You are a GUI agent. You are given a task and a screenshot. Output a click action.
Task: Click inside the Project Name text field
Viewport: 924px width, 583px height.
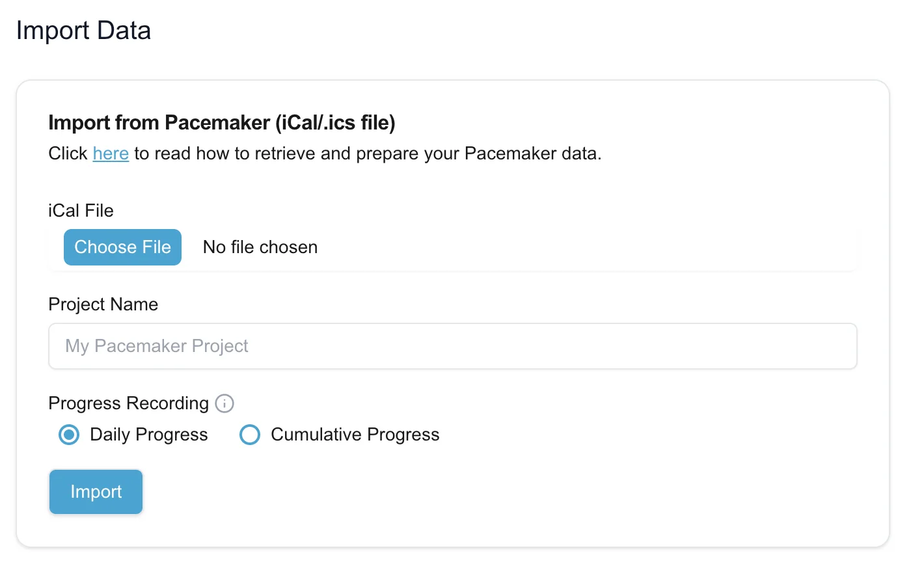(x=452, y=346)
